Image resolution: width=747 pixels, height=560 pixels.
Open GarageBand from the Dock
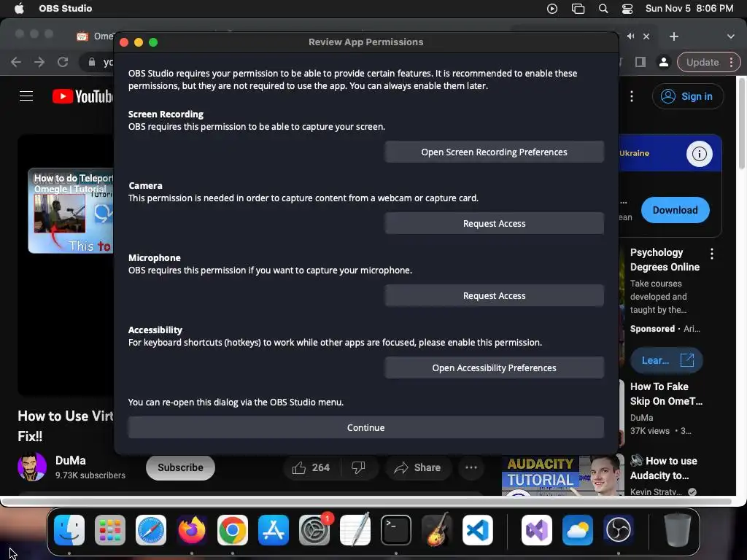[x=437, y=530]
